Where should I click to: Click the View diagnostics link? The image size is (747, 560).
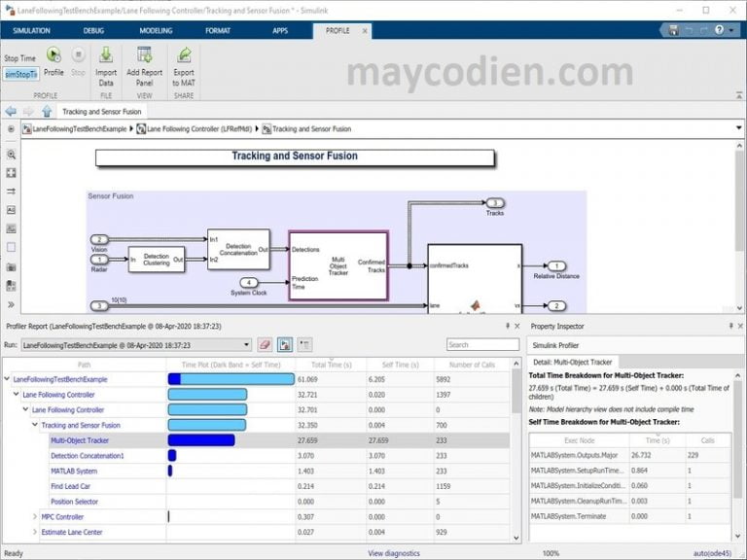point(394,552)
